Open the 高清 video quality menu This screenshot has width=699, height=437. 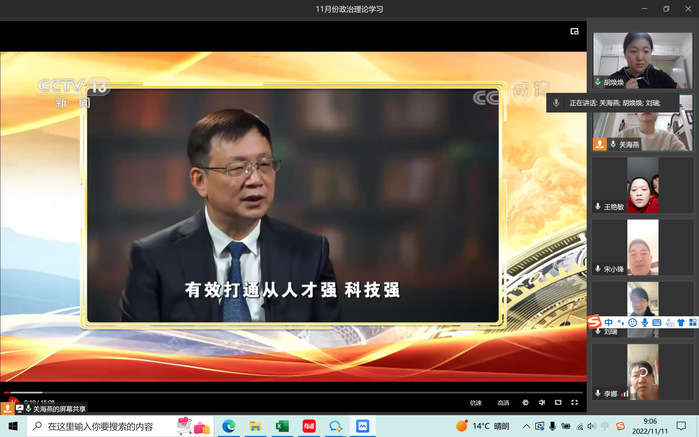(x=503, y=402)
